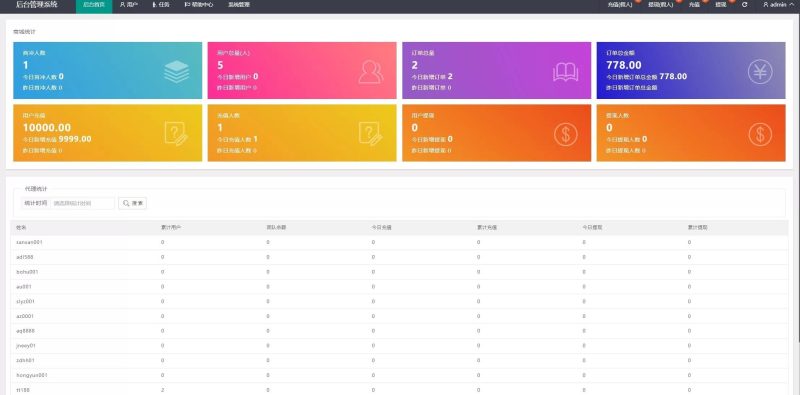Click the 搜索 search button
Screen dimensions: 800x395
(133, 203)
